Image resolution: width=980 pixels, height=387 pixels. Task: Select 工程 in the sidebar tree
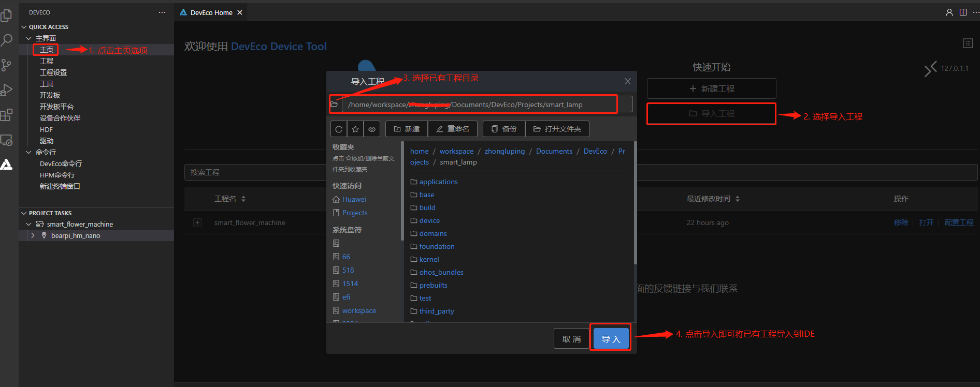pos(47,61)
